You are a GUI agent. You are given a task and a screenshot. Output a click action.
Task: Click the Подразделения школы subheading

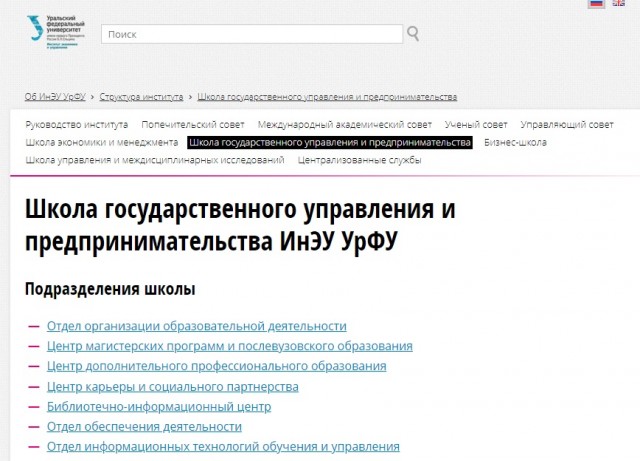pyautogui.click(x=110, y=289)
